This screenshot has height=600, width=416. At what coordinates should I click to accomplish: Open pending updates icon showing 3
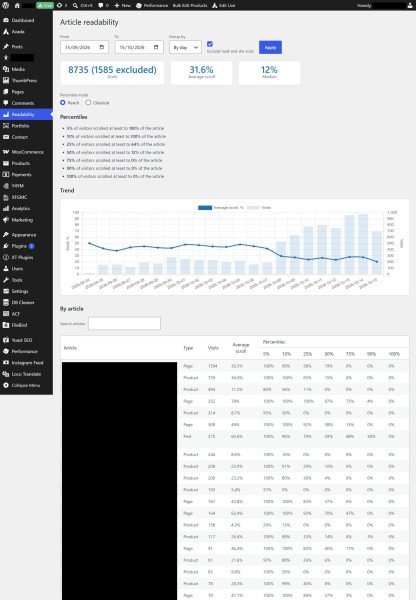click(62, 5)
